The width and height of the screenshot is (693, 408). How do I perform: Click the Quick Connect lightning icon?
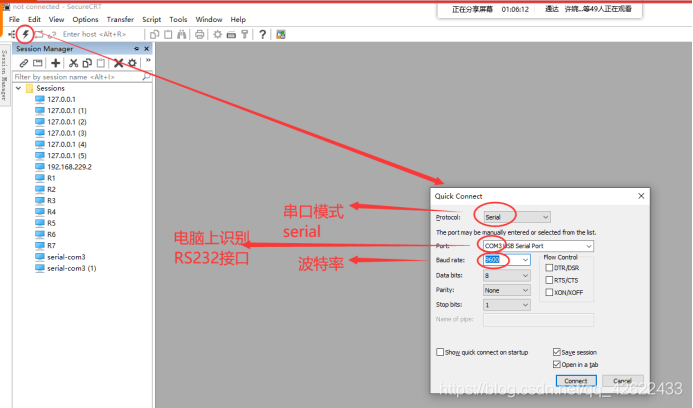point(26,34)
